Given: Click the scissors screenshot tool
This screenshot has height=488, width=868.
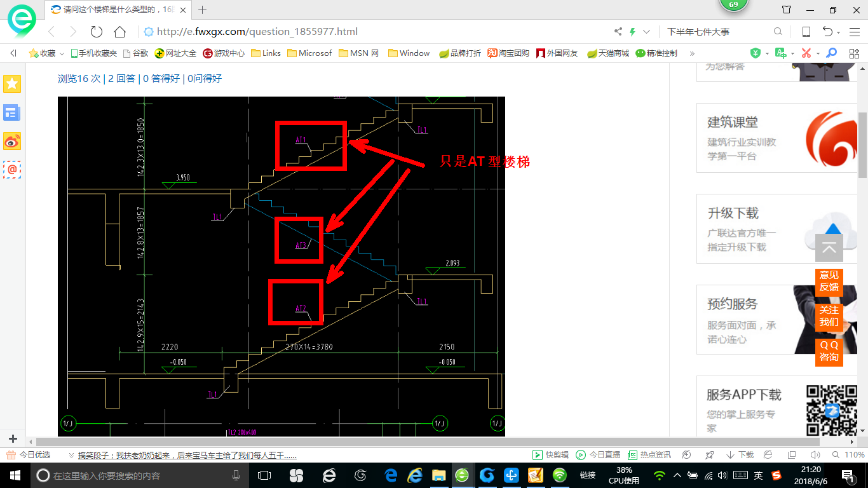Looking at the screenshot, I should click(806, 53).
